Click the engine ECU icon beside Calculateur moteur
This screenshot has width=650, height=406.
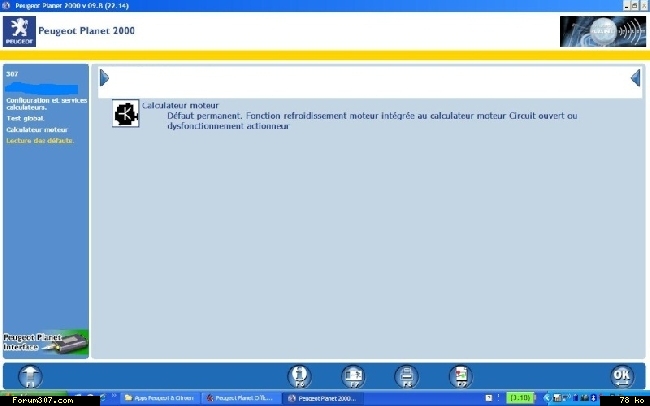126,113
